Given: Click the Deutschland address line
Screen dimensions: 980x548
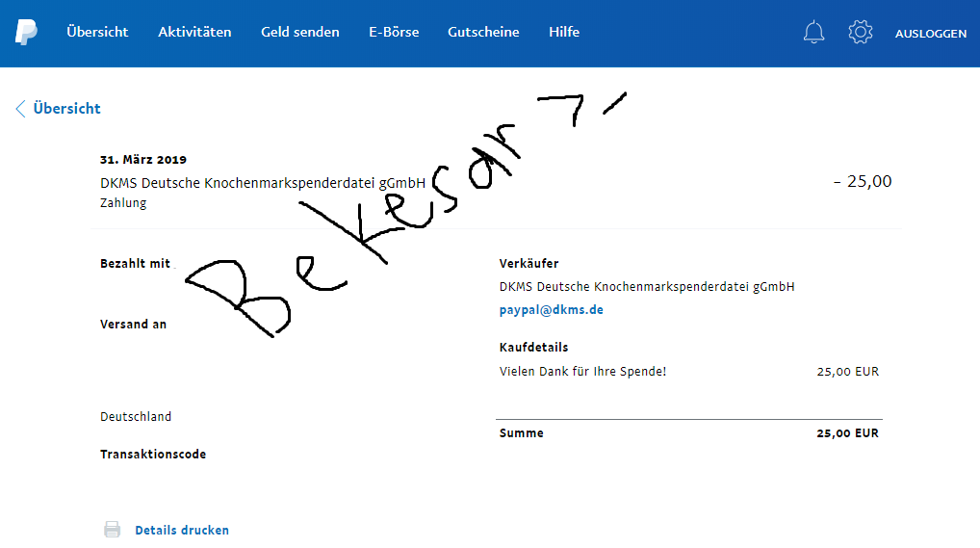Looking at the screenshot, I should (x=136, y=417).
